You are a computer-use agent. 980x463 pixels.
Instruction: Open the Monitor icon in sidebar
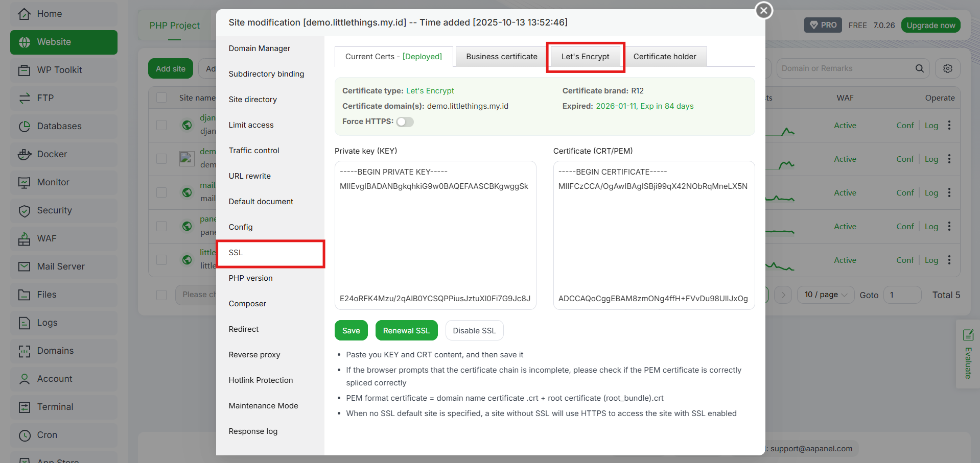coord(24,182)
